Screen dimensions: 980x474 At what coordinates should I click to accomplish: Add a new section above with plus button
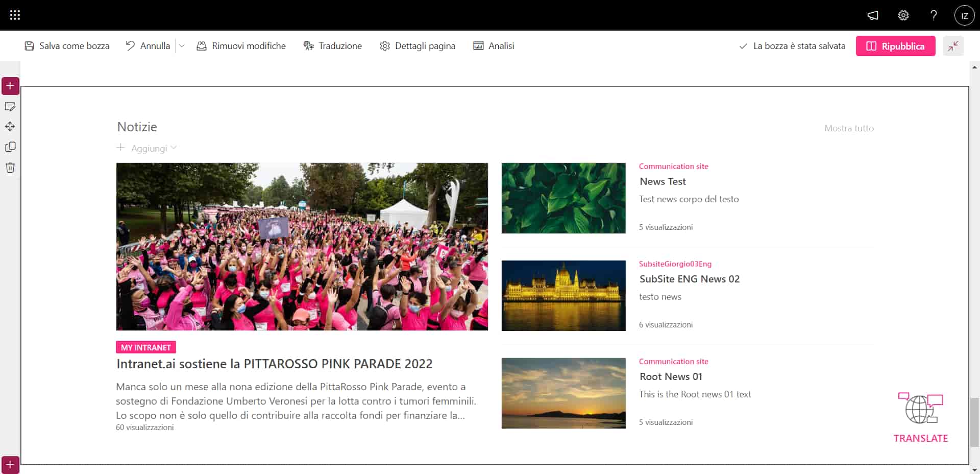tap(10, 86)
